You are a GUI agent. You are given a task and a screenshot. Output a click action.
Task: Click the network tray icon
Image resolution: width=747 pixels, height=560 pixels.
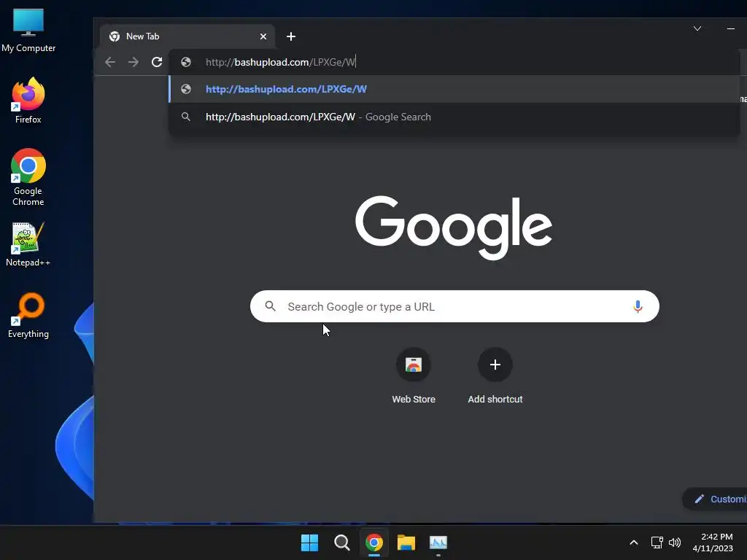[x=657, y=542]
